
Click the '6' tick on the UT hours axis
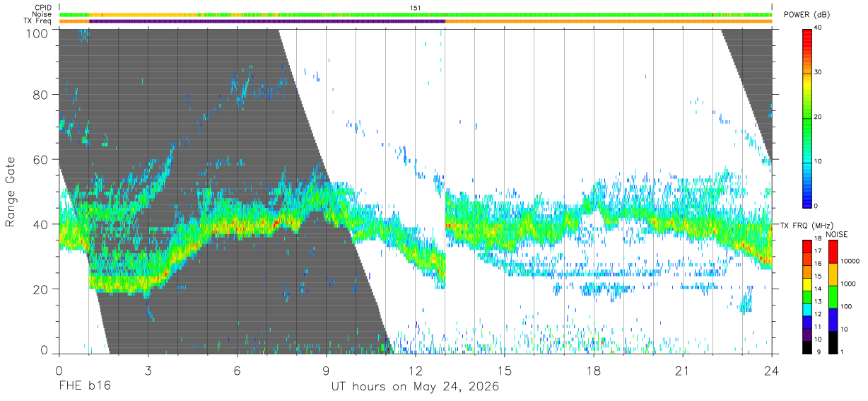point(237,371)
